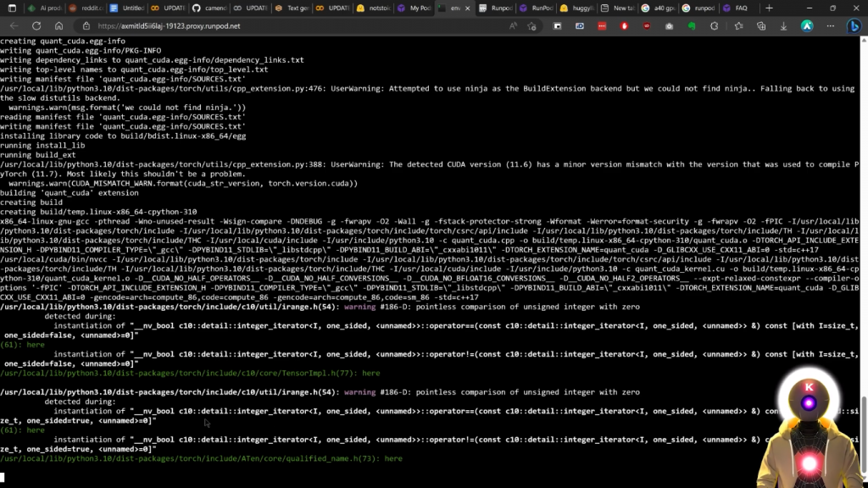Open the profile avatar menu
This screenshot has height=488, width=868.
point(807,26)
